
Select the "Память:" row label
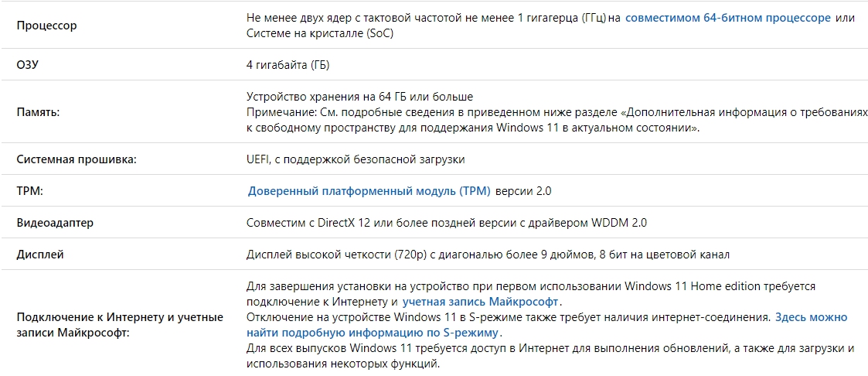(39, 112)
